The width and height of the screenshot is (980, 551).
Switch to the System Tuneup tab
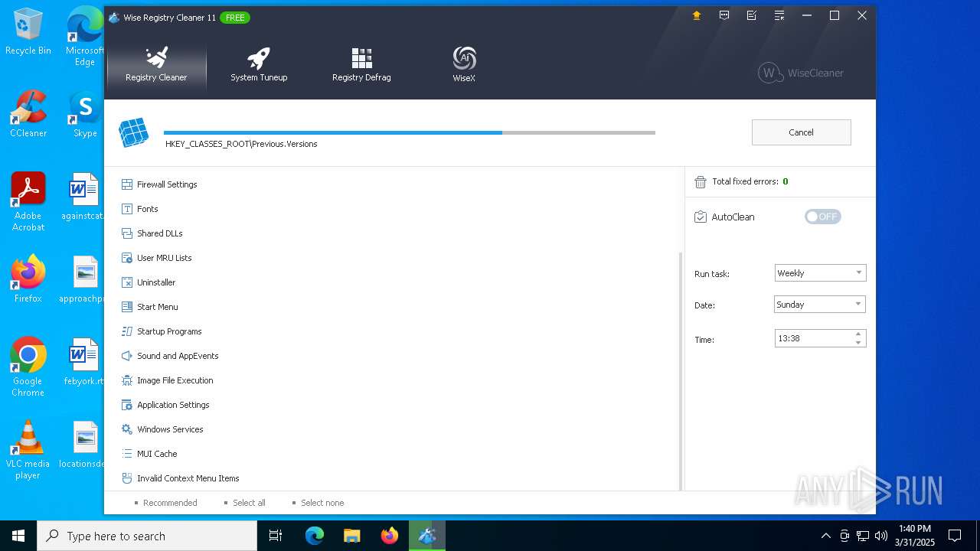point(259,65)
